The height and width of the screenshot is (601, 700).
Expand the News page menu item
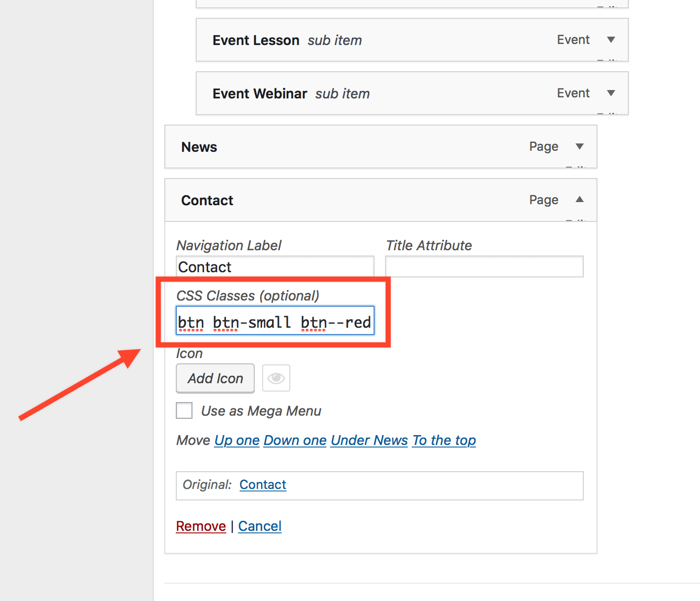click(579, 147)
